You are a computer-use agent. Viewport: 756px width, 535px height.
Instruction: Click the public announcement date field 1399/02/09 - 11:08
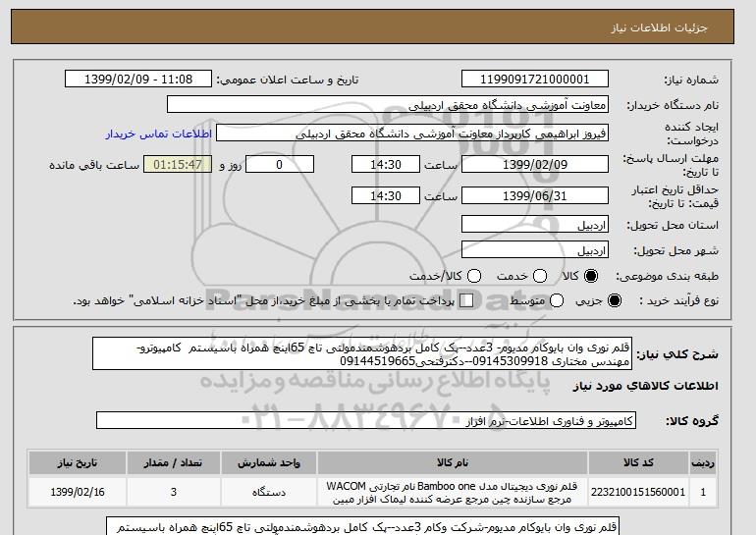tap(138, 80)
